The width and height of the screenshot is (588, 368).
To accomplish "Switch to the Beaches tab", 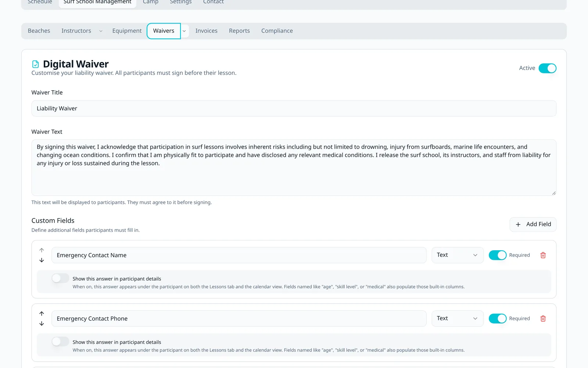I will 39,31.
